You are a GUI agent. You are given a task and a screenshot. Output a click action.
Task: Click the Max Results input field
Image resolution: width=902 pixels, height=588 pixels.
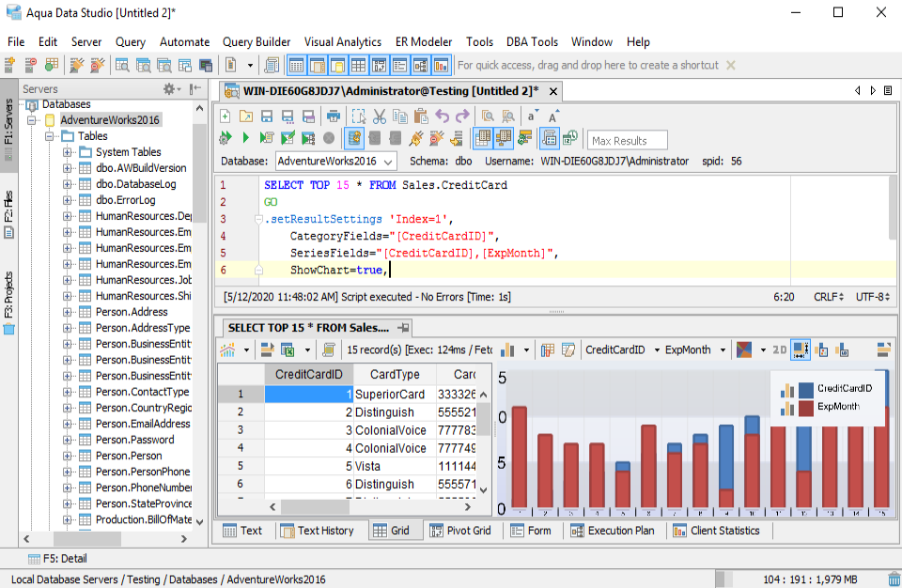click(628, 141)
